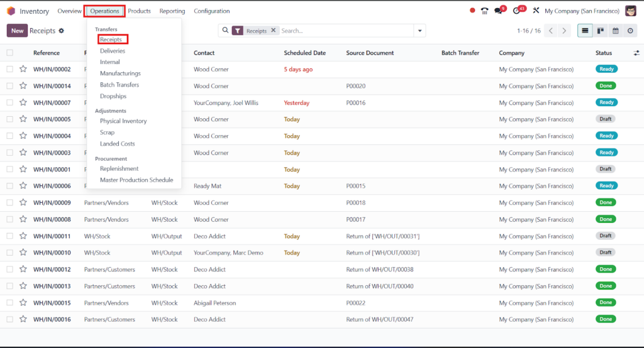The height and width of the screenshot is (348, 644).
Task: Choose Deliveries from the Transfers section
Action: click(x=113, y=51)
